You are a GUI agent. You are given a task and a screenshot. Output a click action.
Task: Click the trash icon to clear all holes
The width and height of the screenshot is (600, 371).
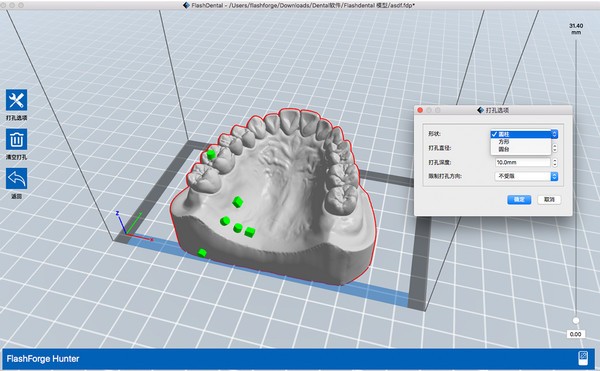pos(16,139)
